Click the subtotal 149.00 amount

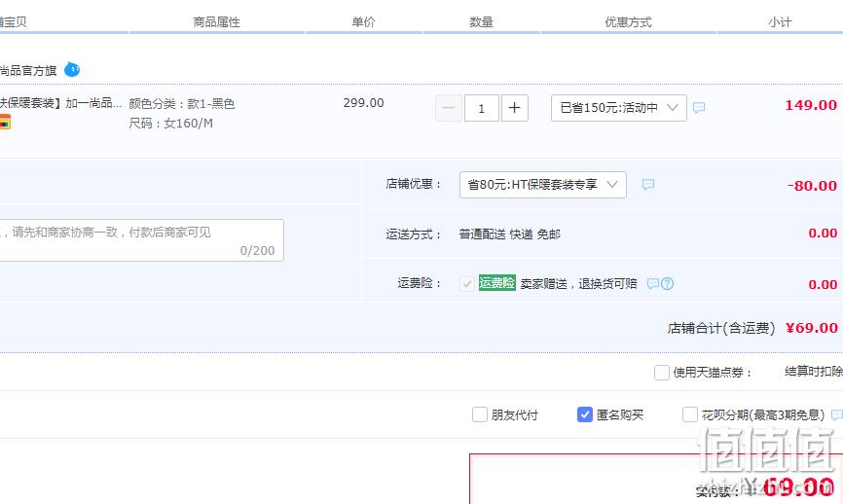[811, 105]
